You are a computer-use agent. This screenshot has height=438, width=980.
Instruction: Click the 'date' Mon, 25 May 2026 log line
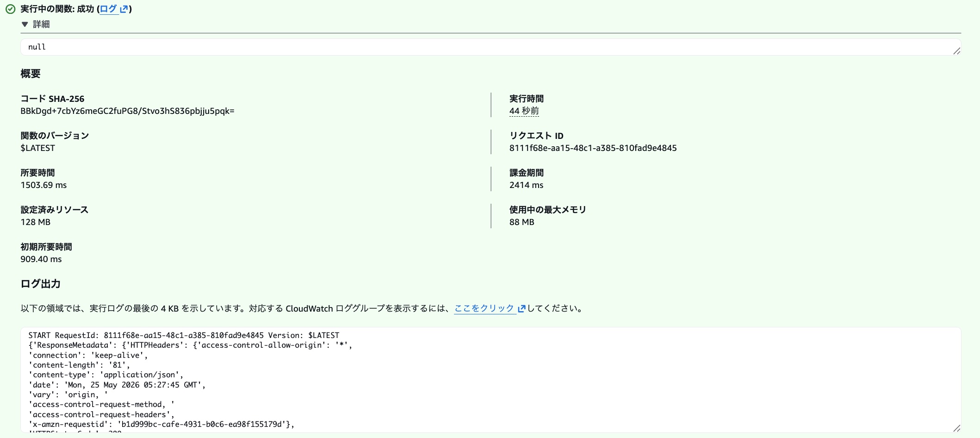point(117,385)
